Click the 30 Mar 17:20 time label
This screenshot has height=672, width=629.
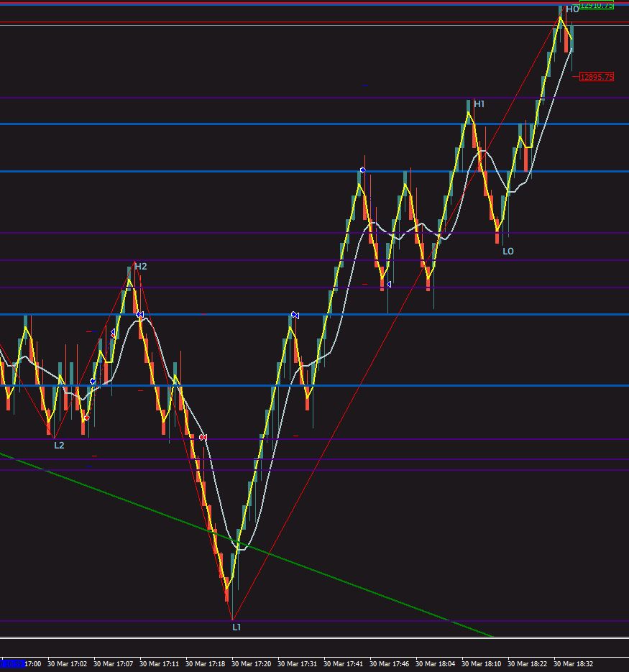pos(252,664)
